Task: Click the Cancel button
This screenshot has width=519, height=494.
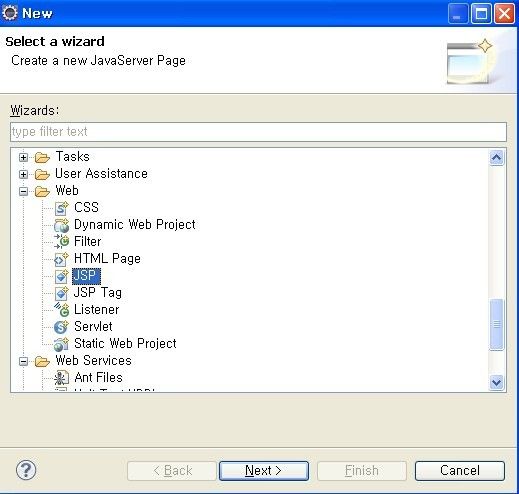Action: (460, 471)
